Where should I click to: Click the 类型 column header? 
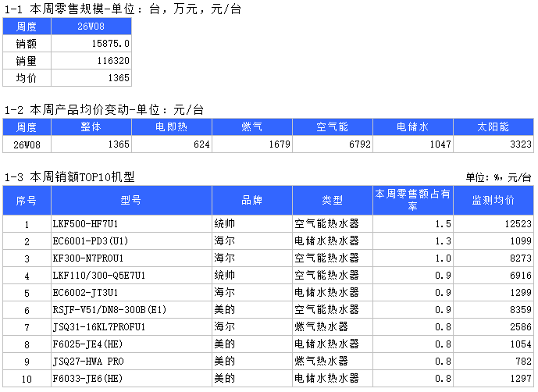point(333,200)
